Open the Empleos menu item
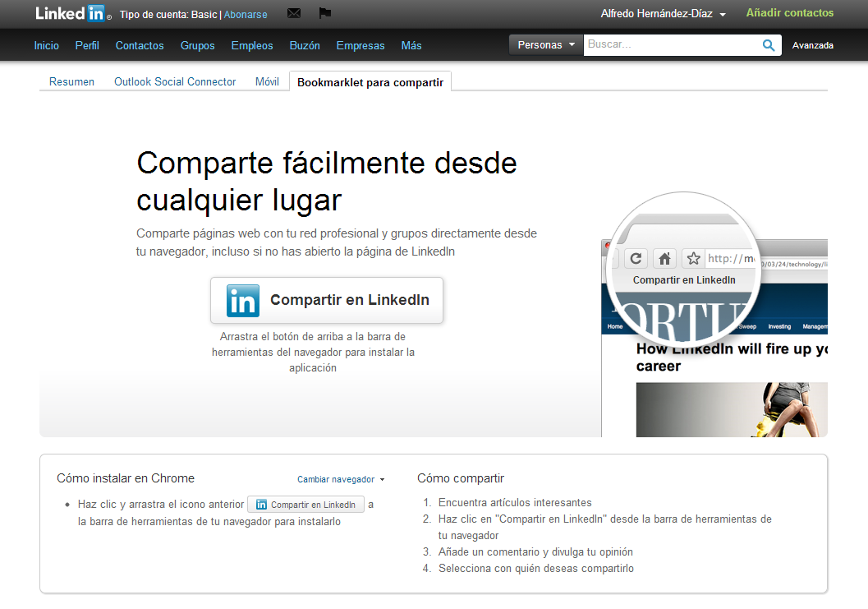The width and height of the screenshot is (868, 609). tap(252, 45)
